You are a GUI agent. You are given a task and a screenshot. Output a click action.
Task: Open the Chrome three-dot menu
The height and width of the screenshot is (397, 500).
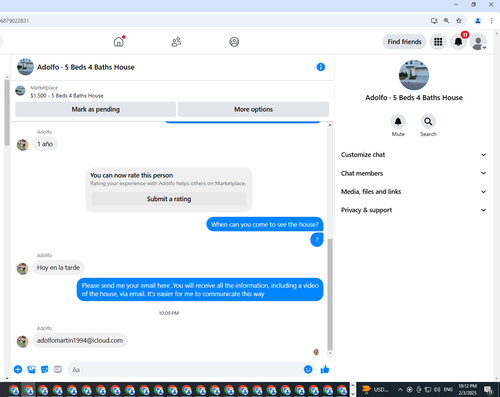(491, 21)
